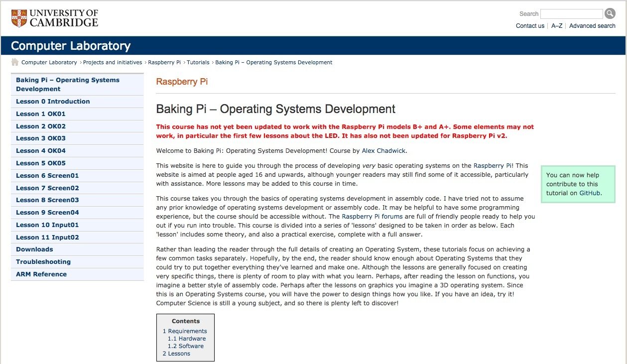Click the orange Raspberry Pi section heading

click(182, 82)
